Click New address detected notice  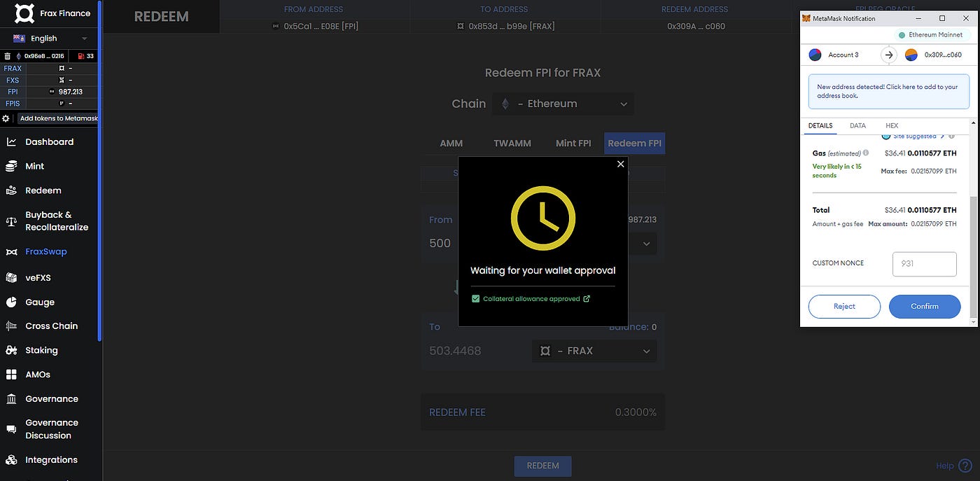pyautogui.click(x=889, y=92)
